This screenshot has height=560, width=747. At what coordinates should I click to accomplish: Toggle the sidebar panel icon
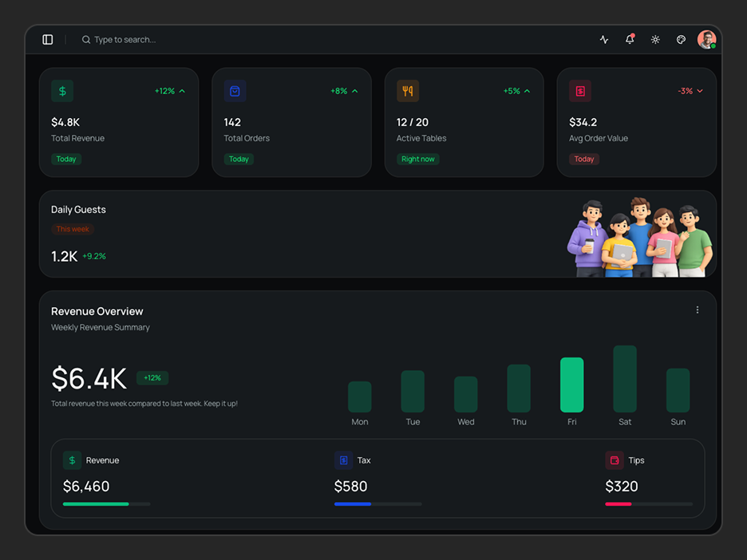coord(48,40)
